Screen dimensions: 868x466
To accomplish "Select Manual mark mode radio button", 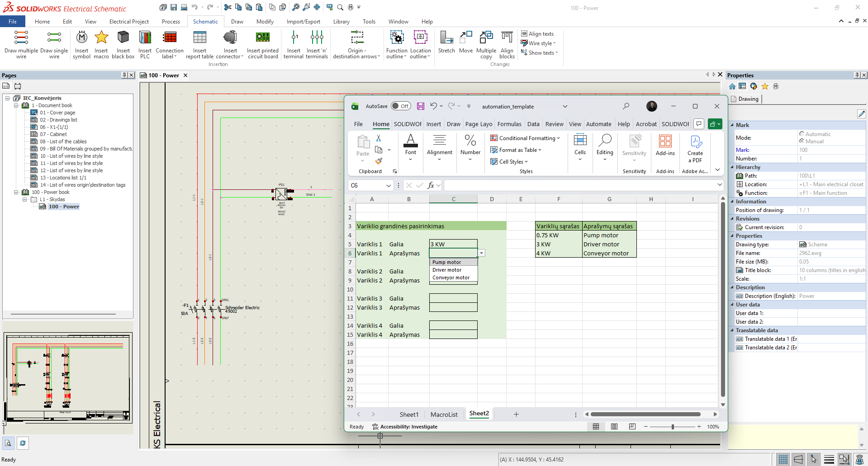I will 802,141.
